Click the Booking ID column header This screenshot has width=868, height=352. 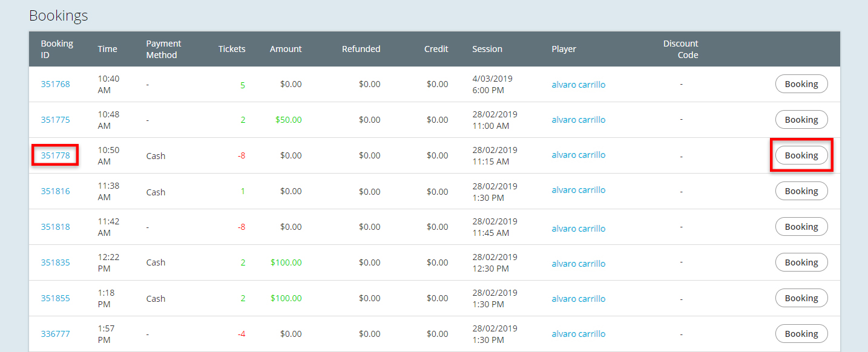(x=57, y=49)
